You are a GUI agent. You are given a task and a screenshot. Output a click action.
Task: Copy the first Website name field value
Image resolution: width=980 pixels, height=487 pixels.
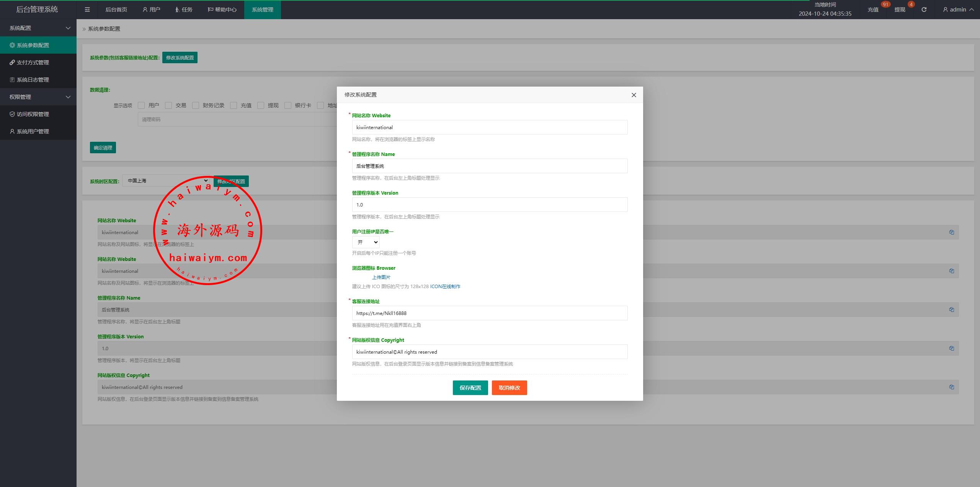pyautogui.click(x=951, y=232)
